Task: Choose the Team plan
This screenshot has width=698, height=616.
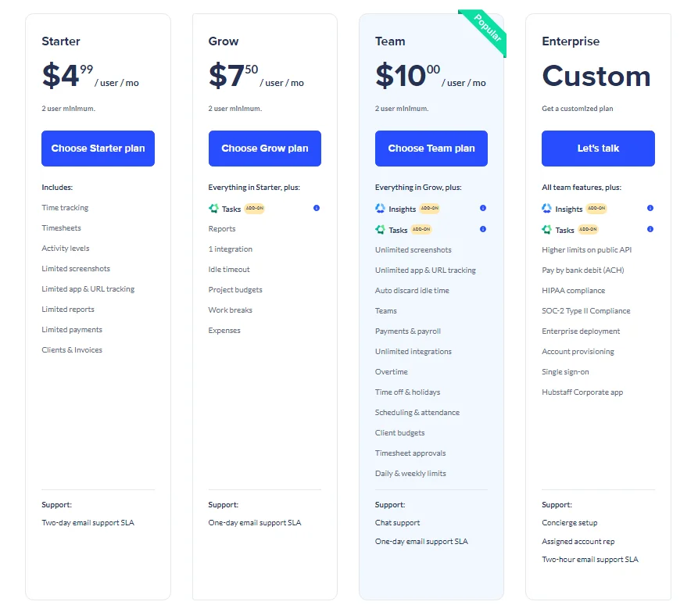Action: (x=431, y=149)
